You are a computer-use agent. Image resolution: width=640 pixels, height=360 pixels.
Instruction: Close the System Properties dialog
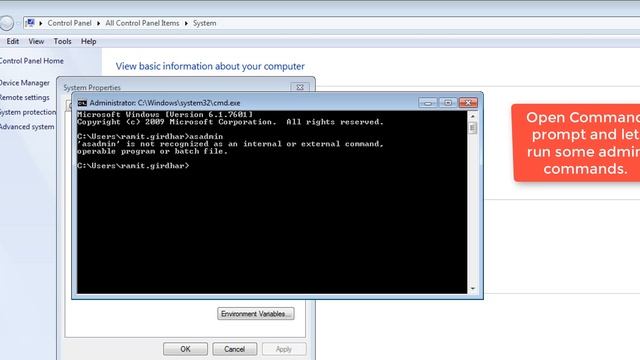coord(300,87)
